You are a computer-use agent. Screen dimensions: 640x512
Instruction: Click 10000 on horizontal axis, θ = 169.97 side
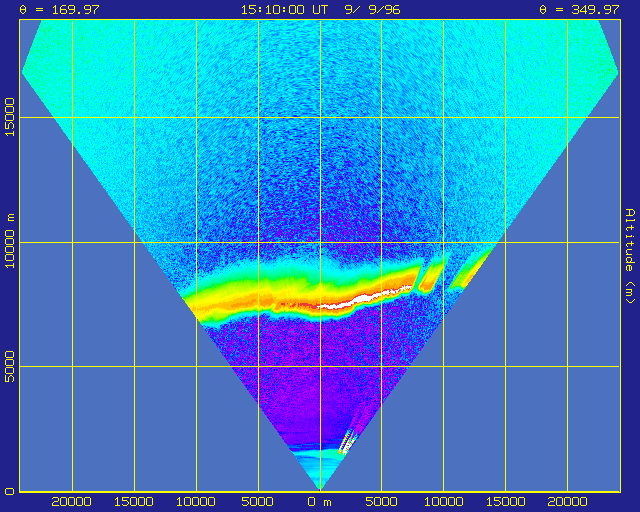(x=196, y=502)
